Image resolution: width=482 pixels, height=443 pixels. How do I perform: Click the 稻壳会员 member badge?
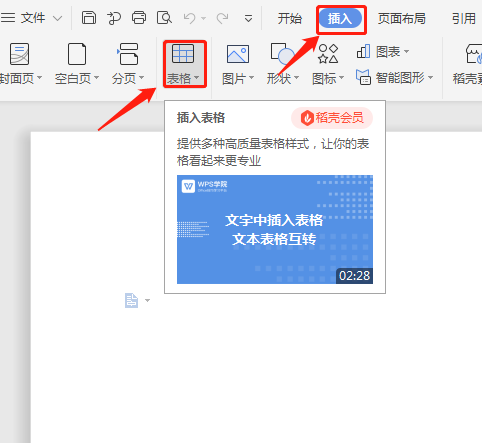[332, 118]
